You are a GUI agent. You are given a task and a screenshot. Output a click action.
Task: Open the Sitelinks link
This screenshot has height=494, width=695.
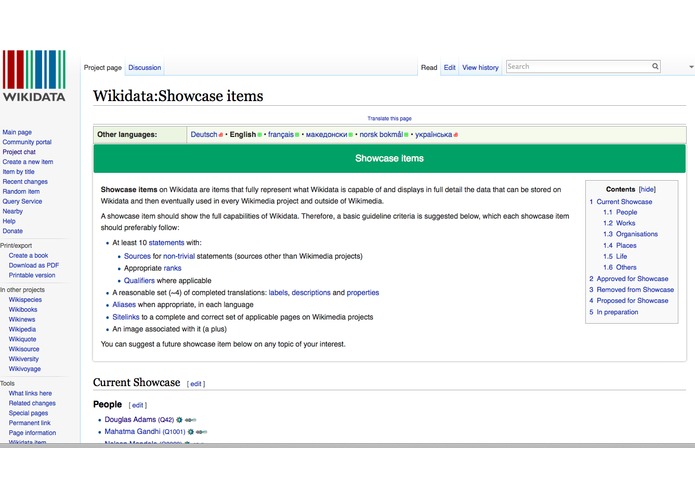click(126, 317)
